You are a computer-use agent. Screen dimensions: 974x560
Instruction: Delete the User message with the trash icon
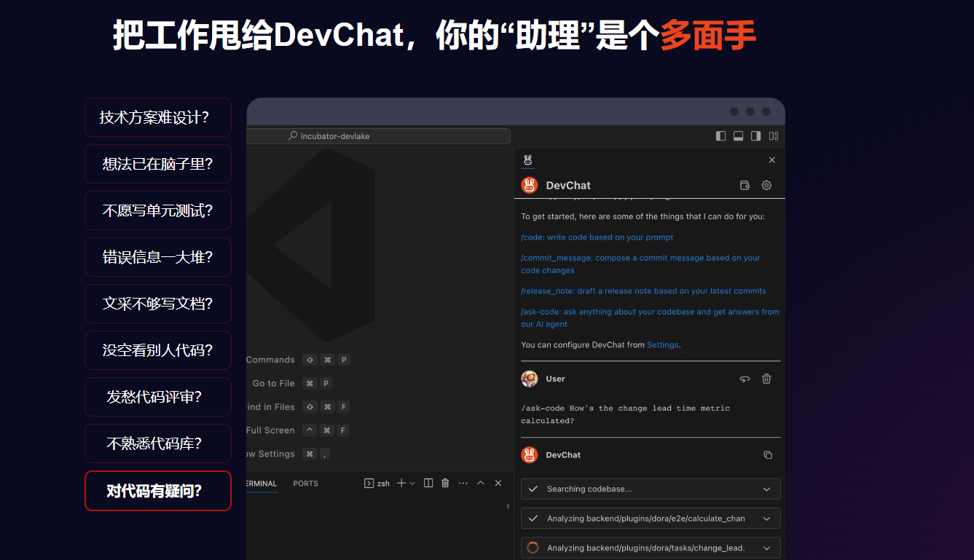pyautogui.click(x=766, y=379)
